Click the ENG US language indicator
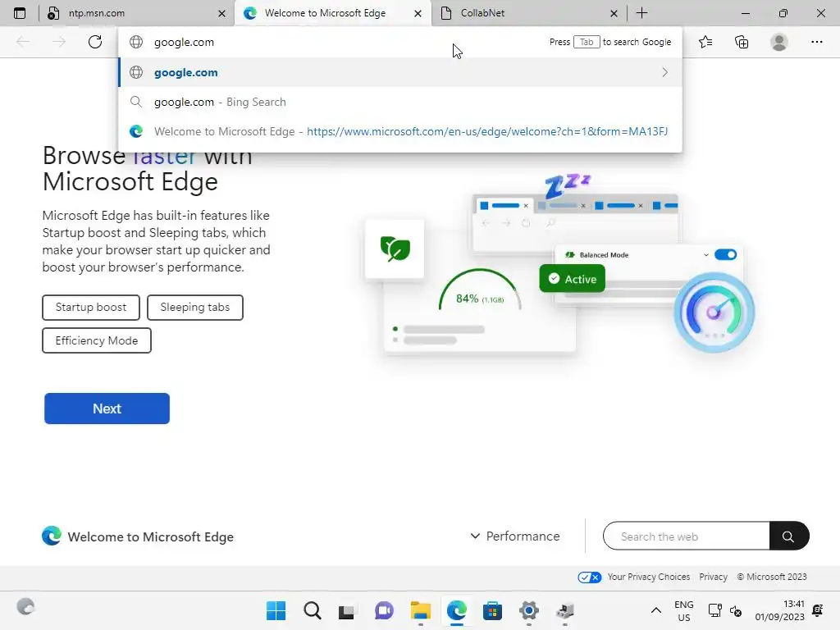 coord(684,610)
